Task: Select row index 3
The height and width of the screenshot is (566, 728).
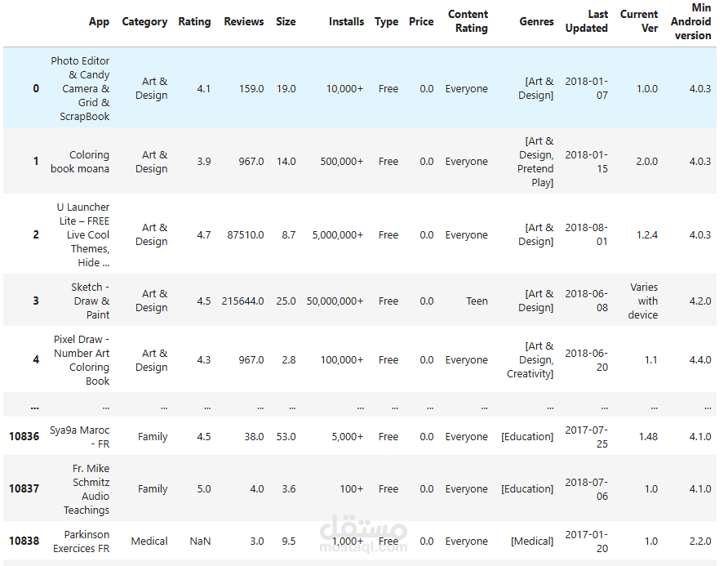Action: tap(36, 301)
